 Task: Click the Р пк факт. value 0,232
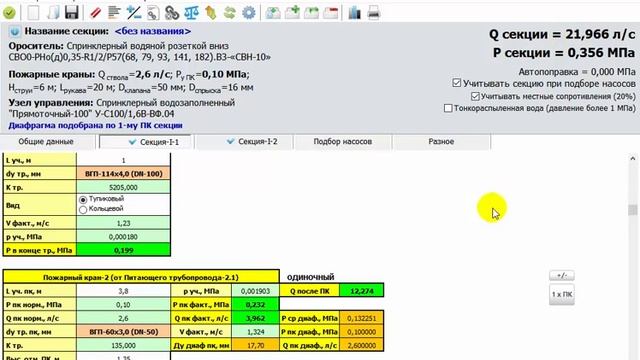point(256,304)
